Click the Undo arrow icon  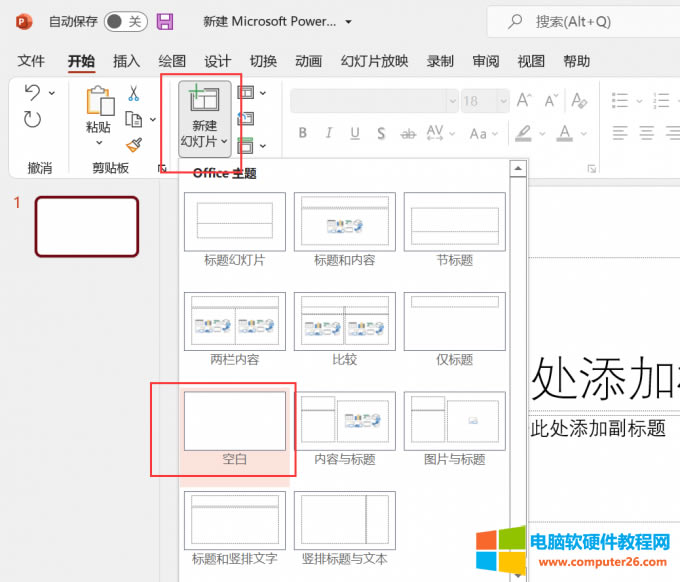click(32, 93)
